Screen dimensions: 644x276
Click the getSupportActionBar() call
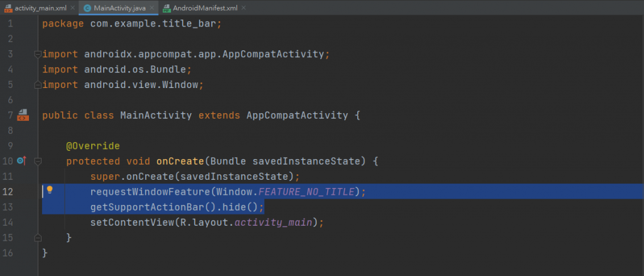153,207
